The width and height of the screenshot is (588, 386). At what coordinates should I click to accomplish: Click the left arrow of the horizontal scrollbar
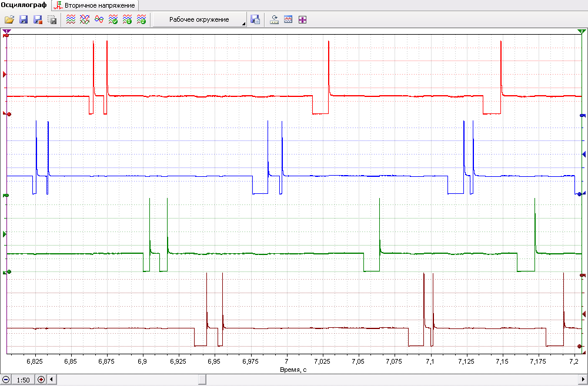click(51, 380)
